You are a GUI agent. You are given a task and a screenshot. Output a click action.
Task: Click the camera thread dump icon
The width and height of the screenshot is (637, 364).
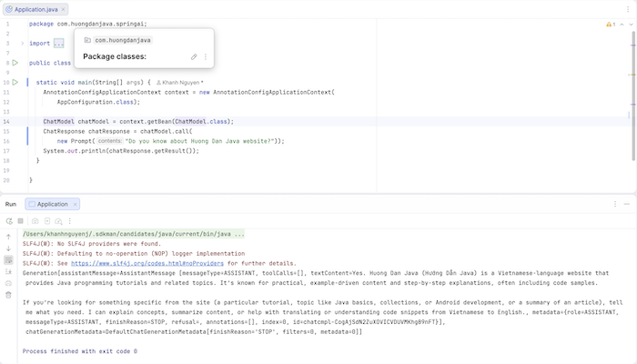coord(35,221)
